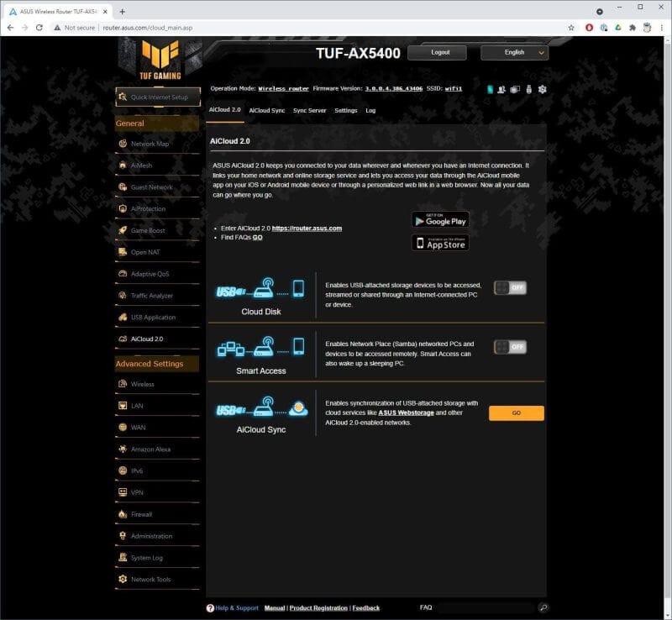The width and height of the screenshot is (672, 620).
Task: Open the system settings gear in the header
Action: [542, 88]
